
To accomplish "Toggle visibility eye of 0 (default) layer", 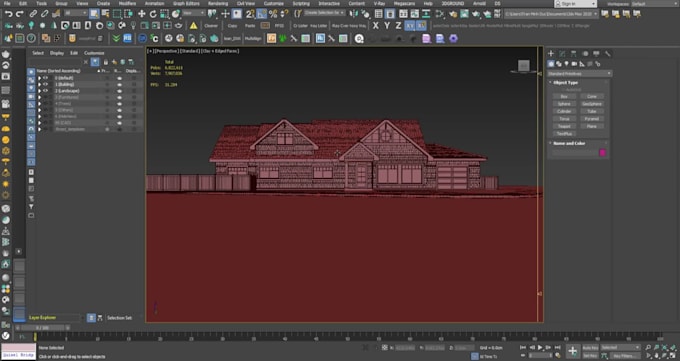I will tap(45, 78).
